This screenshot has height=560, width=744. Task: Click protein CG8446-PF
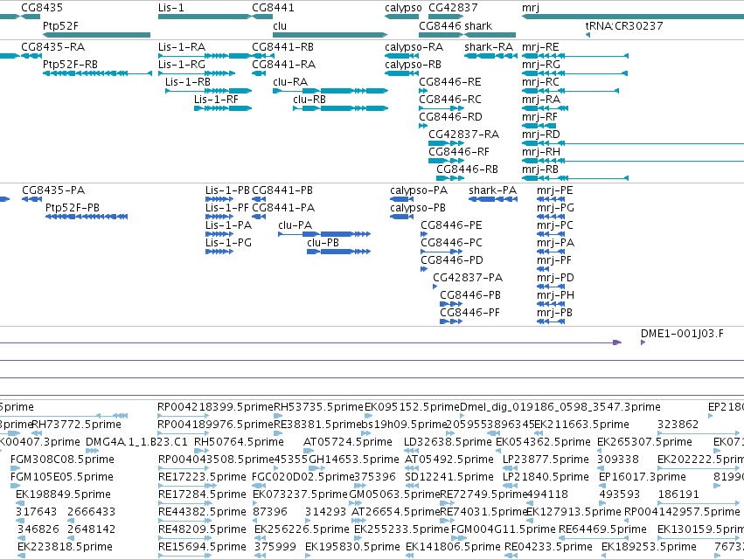point(451,321)
